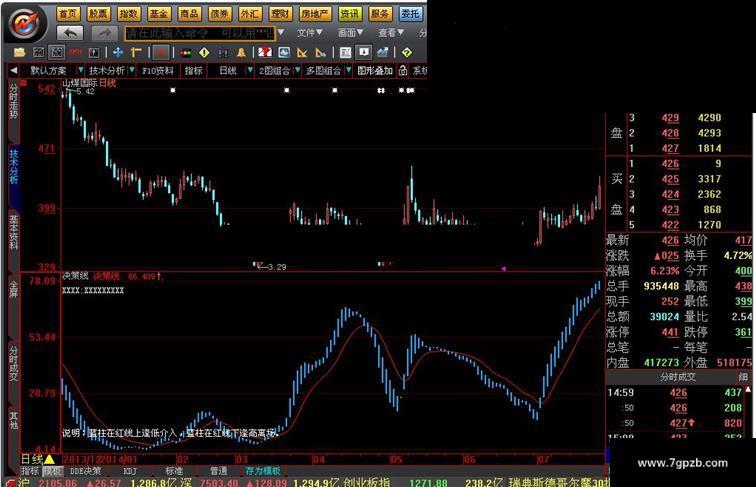Click the red keyboard-like toolbar icon
The image size is (756, 487).
point(75,52)
